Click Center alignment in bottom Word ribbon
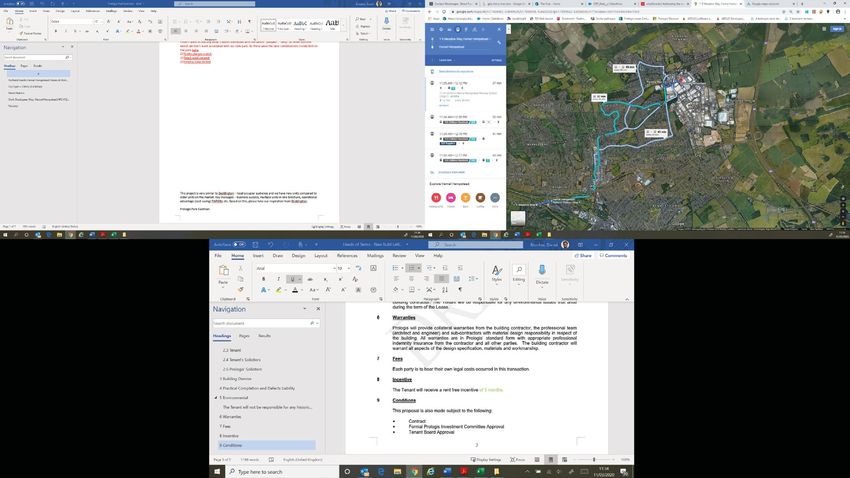Screen dimensions: 850x478 [x=411, y=279]
